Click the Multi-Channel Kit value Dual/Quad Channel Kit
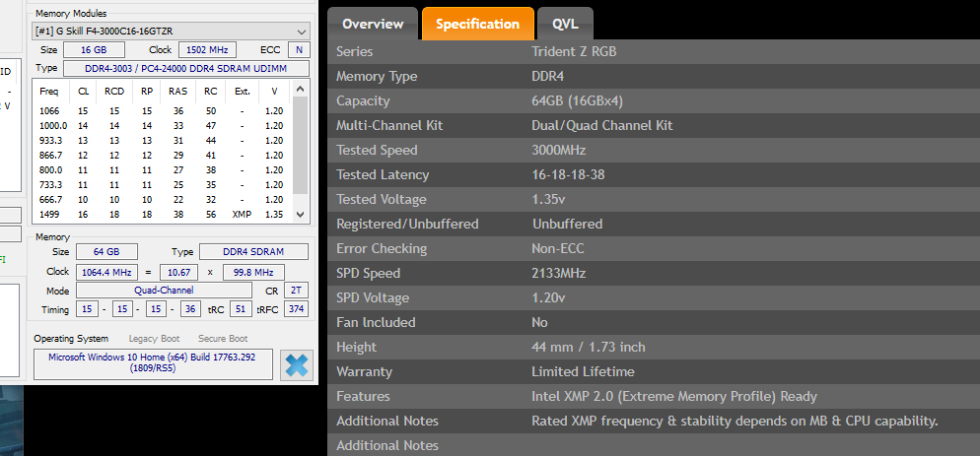This screenshot has width=980, height=456. 601,125
